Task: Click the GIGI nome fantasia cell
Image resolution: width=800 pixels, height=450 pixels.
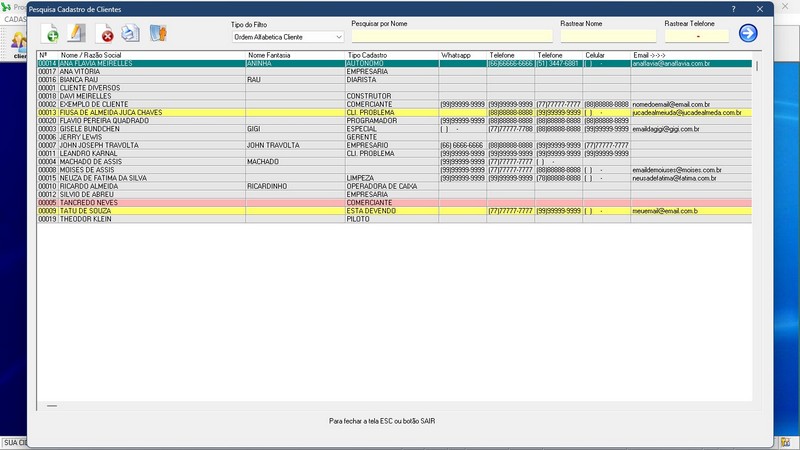Action: tap(295, 129)
